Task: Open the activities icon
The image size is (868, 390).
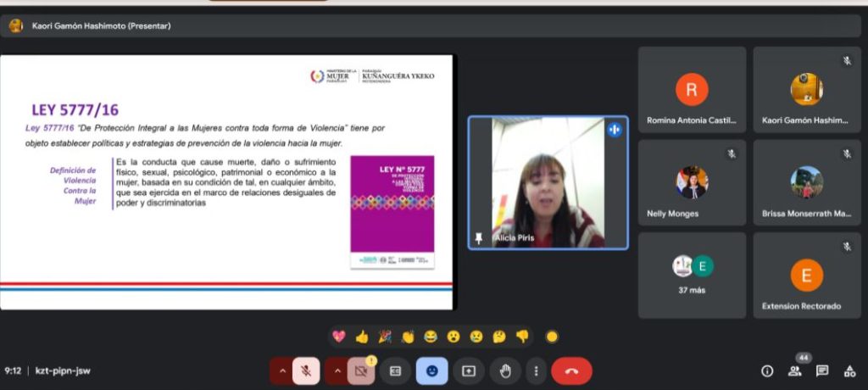Action: click(x=849, y=370)
